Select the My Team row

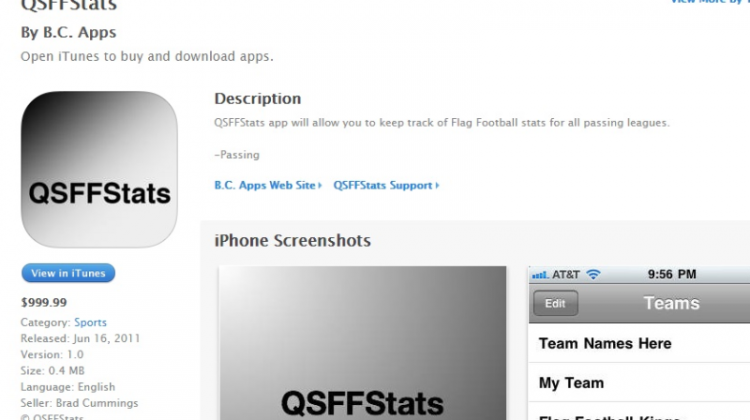639,383
